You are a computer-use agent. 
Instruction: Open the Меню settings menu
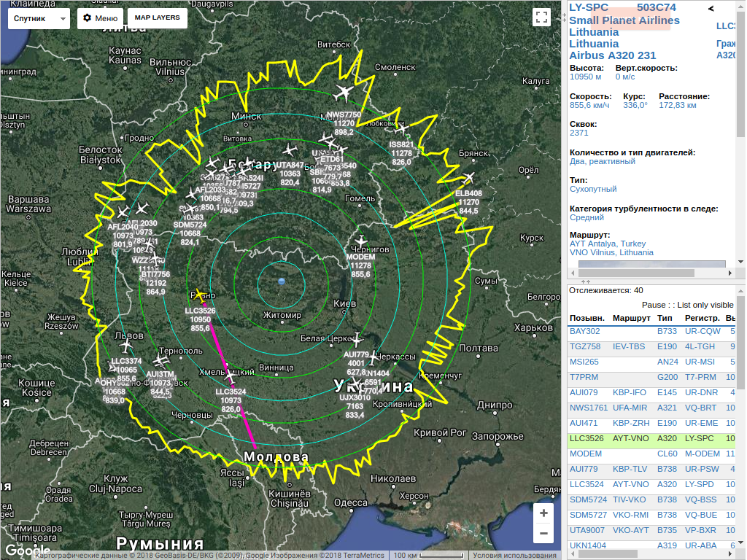pyautogui.click(x=100, y=18)
